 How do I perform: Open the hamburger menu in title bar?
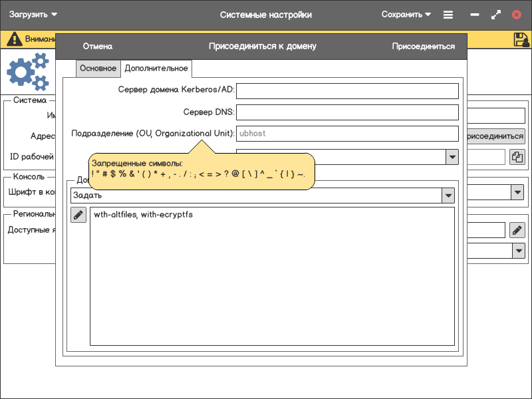(x=448, y=15)
